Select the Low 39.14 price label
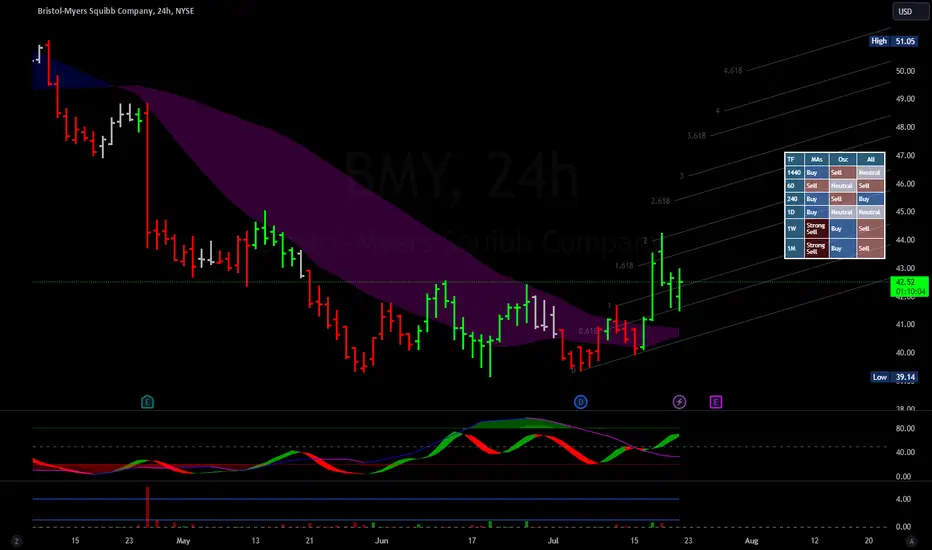932x550 pixels. point(893,377)
